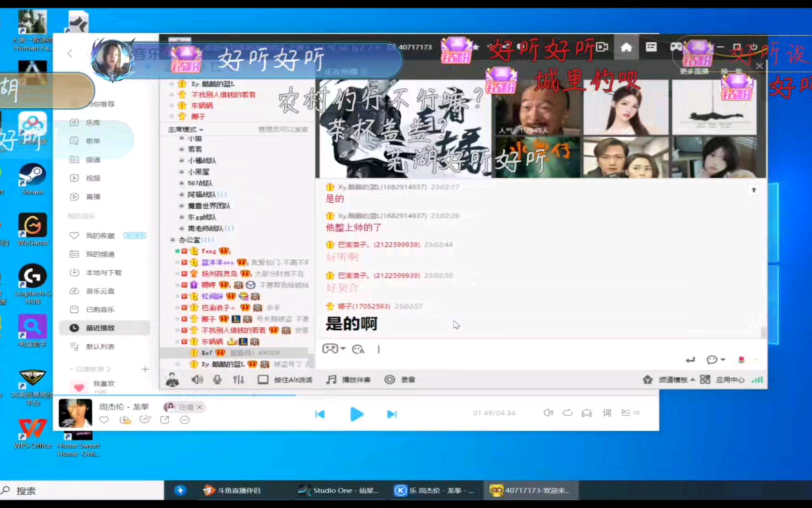The width and height of the screenshot is (812, 508).
Task: Open my avatar icon in YY bottom toolbar
Action: (x=172, y=380)
